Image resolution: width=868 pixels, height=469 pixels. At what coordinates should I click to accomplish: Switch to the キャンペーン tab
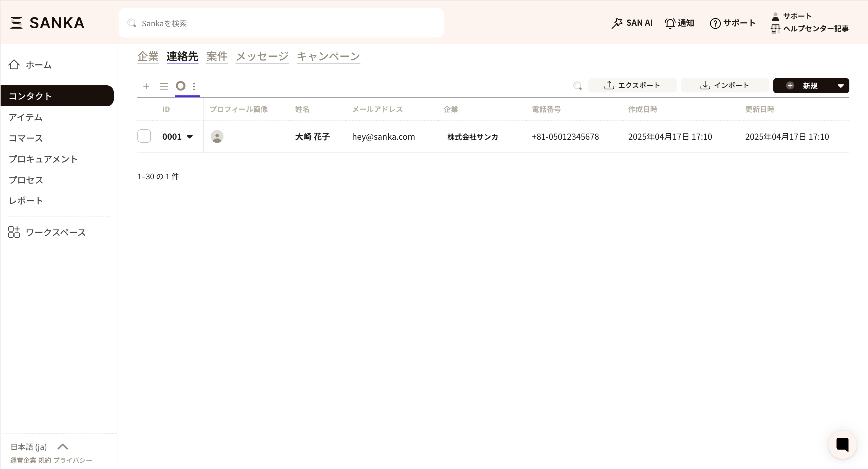coord(328,56)
